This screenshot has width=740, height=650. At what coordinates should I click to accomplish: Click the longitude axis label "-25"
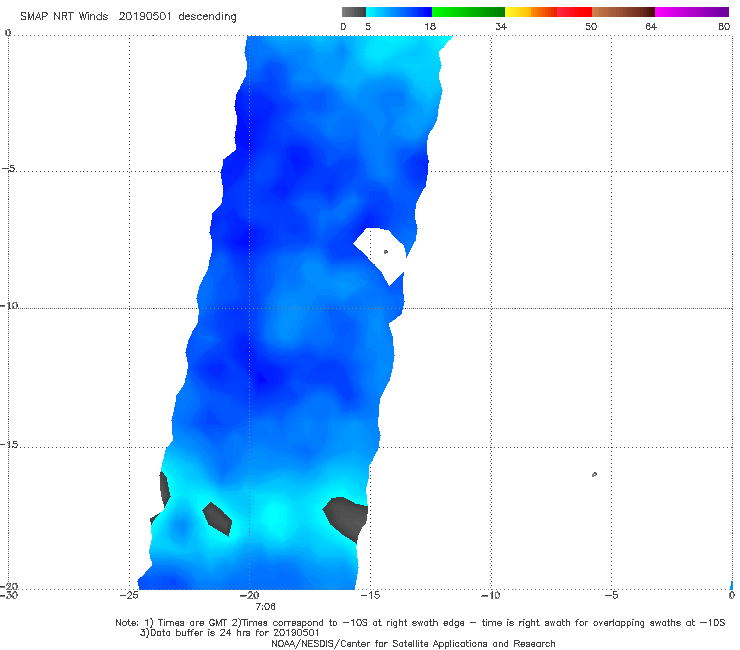[129, 595]
